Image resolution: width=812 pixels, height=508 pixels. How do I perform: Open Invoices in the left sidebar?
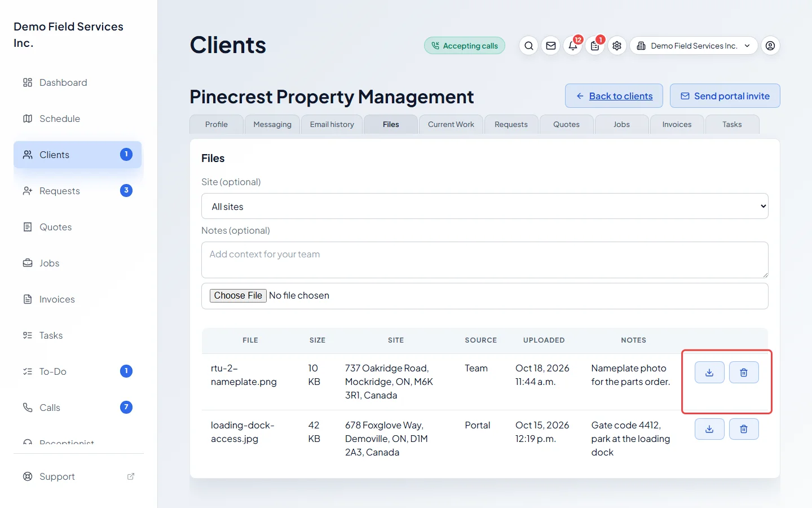pos(78,299)
